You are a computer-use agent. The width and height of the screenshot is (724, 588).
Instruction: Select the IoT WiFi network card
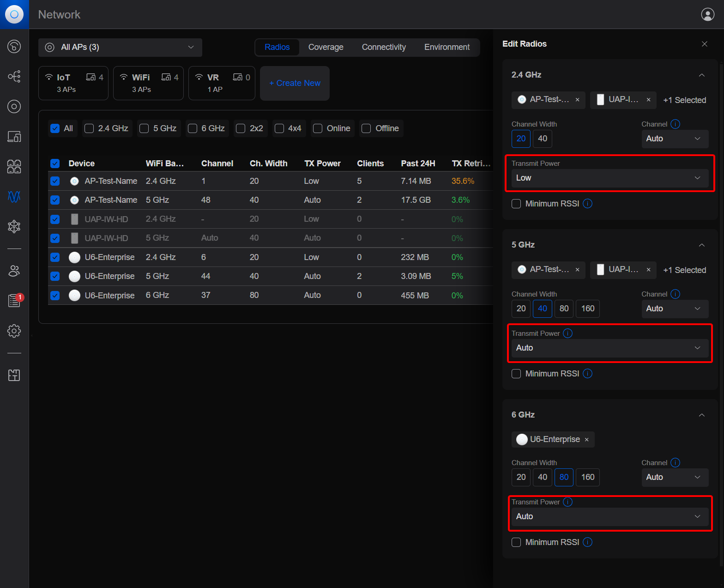73,83
